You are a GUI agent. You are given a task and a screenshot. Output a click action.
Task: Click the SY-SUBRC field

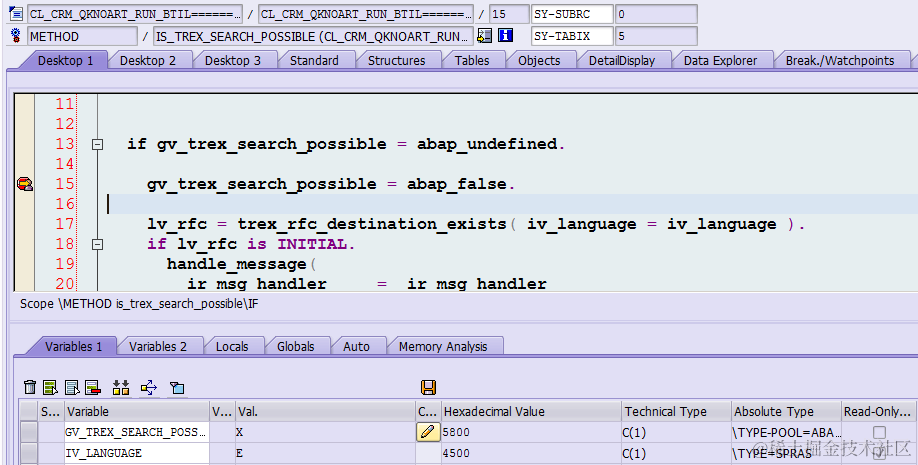pyautogui.click(x=572, y=13)
